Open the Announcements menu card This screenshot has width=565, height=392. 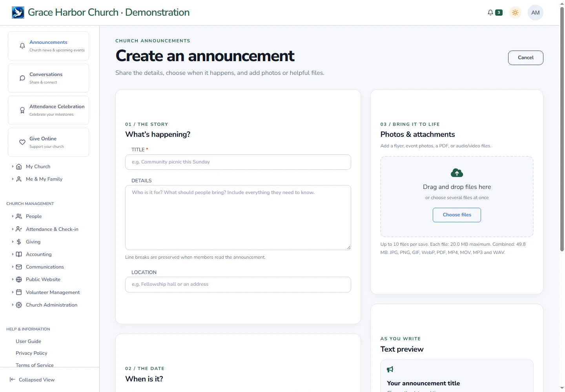click(x=48, y=46)
